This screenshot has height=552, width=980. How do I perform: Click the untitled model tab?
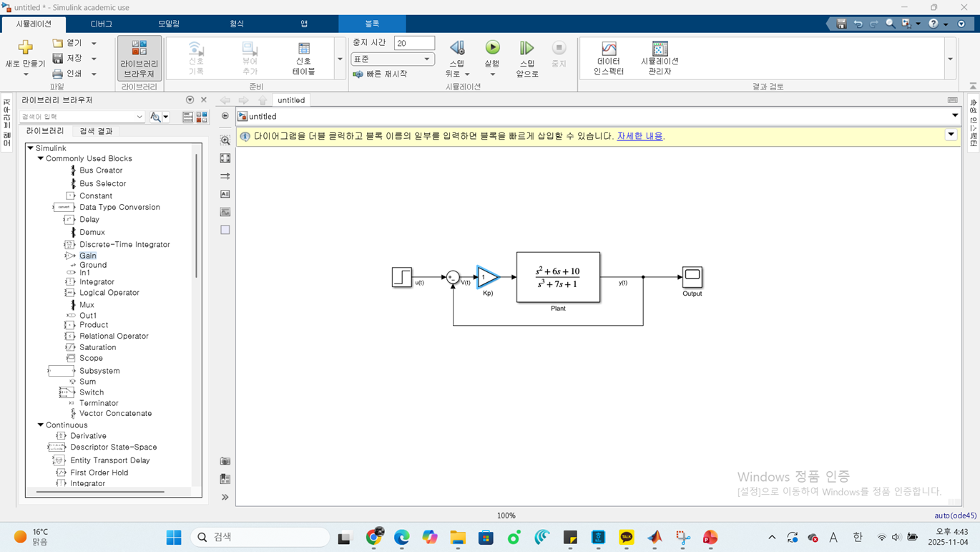[291, 100]
